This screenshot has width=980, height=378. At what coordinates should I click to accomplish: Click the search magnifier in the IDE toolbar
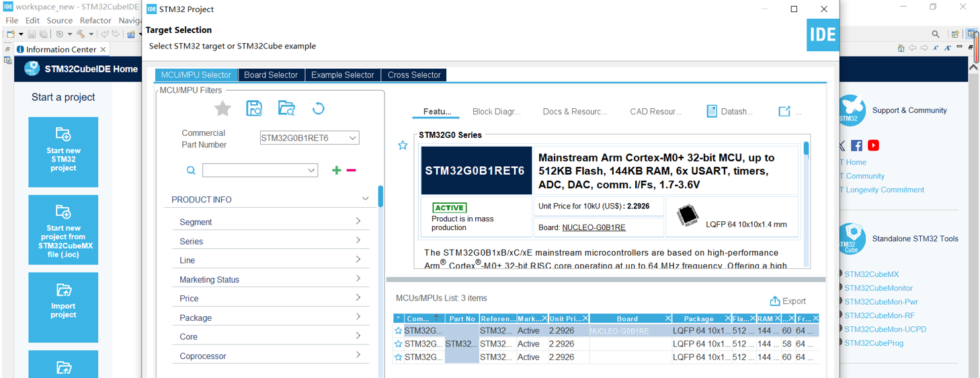(x=936, y=34)
